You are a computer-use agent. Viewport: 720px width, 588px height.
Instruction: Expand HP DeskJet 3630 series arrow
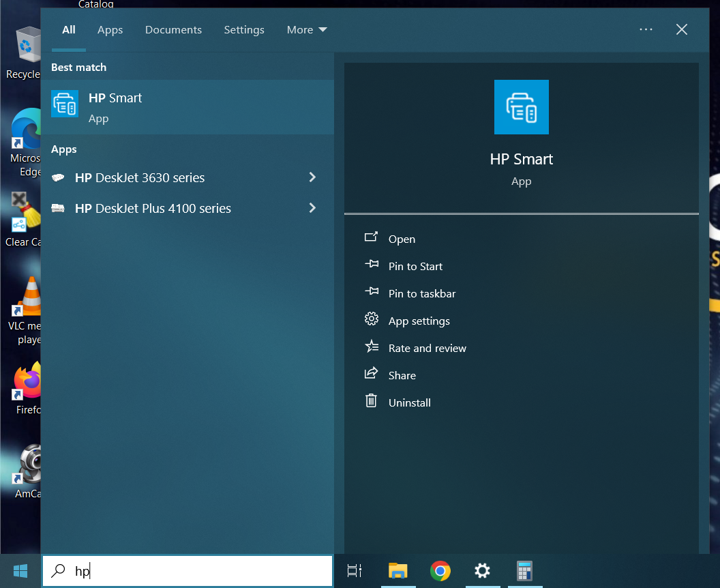(312, 177)
